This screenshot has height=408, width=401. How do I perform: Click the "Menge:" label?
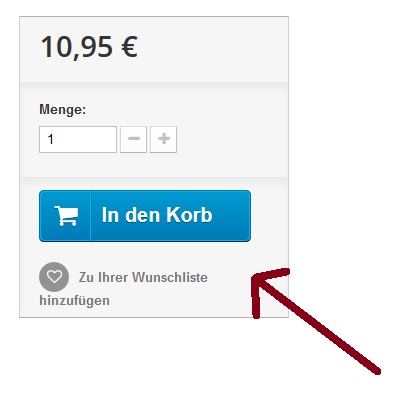point(63,109)
